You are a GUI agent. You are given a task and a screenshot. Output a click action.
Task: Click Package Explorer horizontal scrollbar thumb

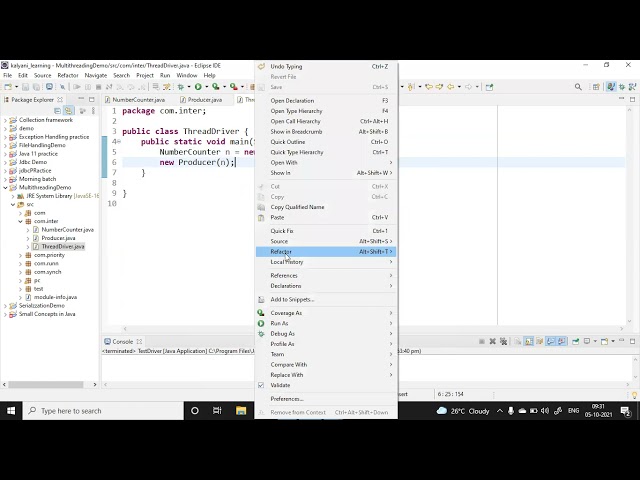pyautogui.click(x=46, y=384)
